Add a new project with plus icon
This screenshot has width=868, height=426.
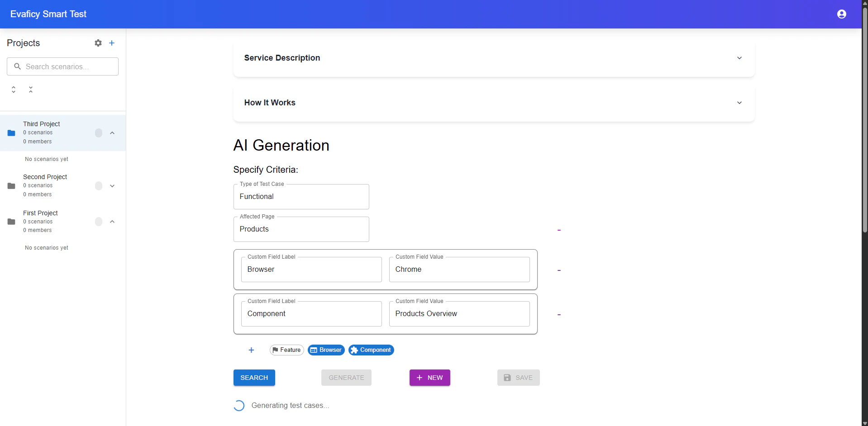tap(112, 43)
